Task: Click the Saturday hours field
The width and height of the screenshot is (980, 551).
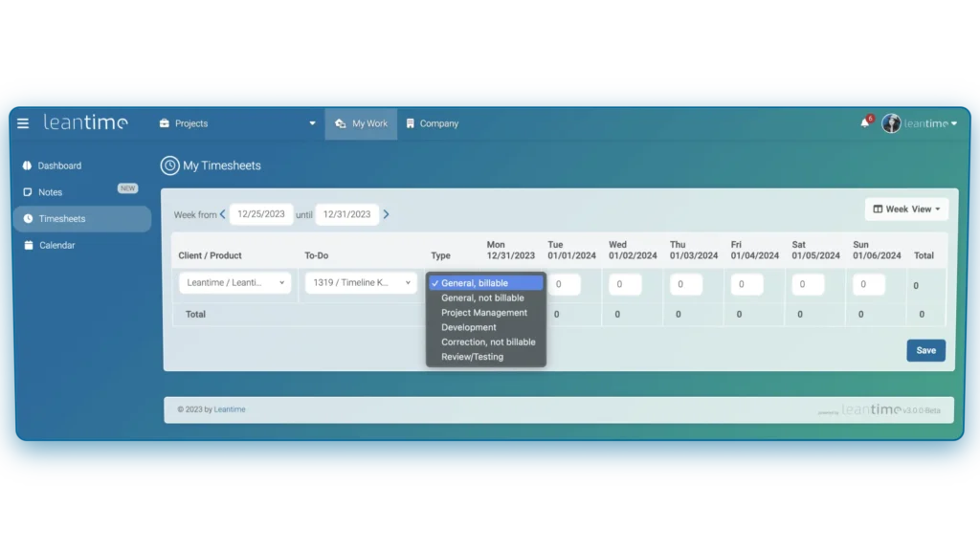Action: [808, 284]
